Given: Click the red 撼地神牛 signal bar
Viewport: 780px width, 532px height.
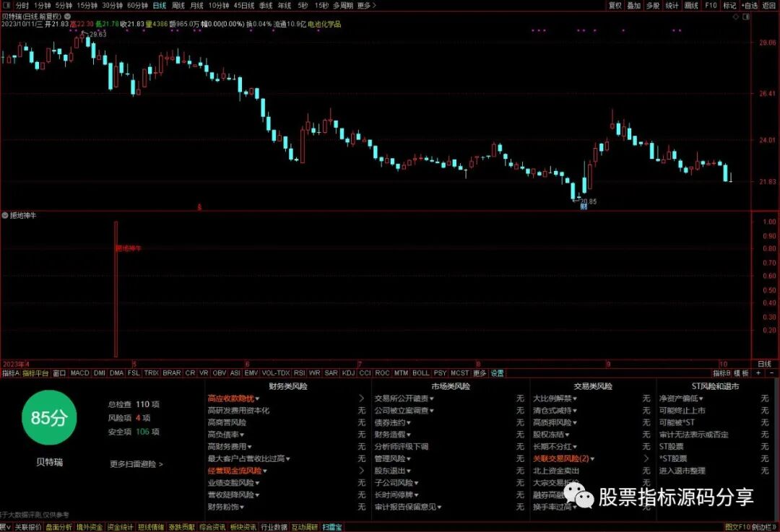Looking at the screenshot, I should pos(116,289).
